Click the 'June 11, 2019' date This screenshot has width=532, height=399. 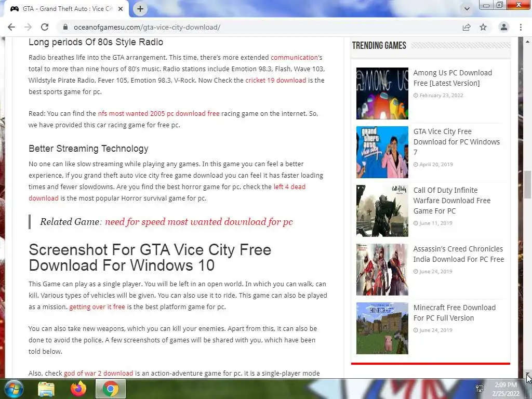[x=436, y=223]
